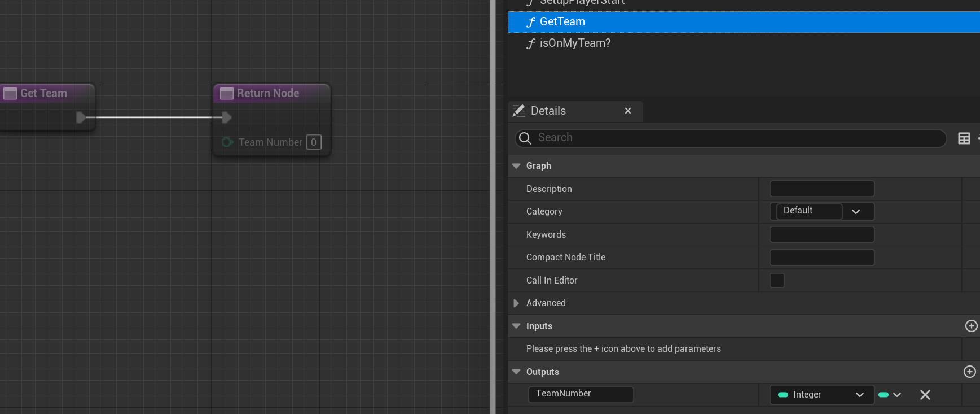
Task: Collapse the Inputs section
Action: point(516,326)
